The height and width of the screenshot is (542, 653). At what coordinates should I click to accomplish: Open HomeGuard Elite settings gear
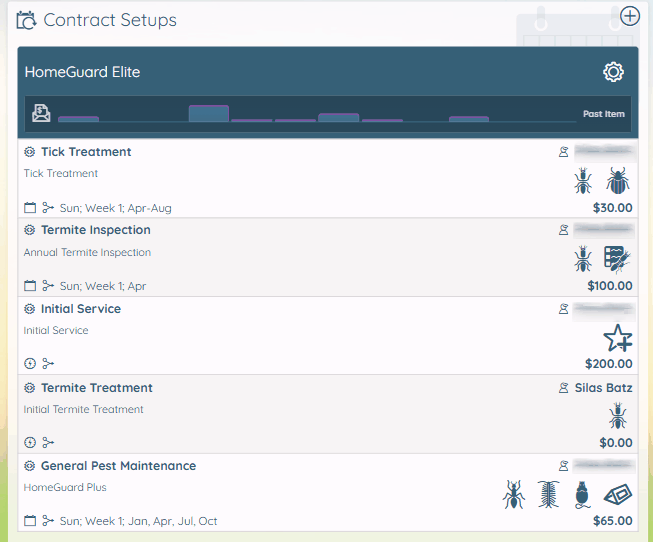[613, 72]
